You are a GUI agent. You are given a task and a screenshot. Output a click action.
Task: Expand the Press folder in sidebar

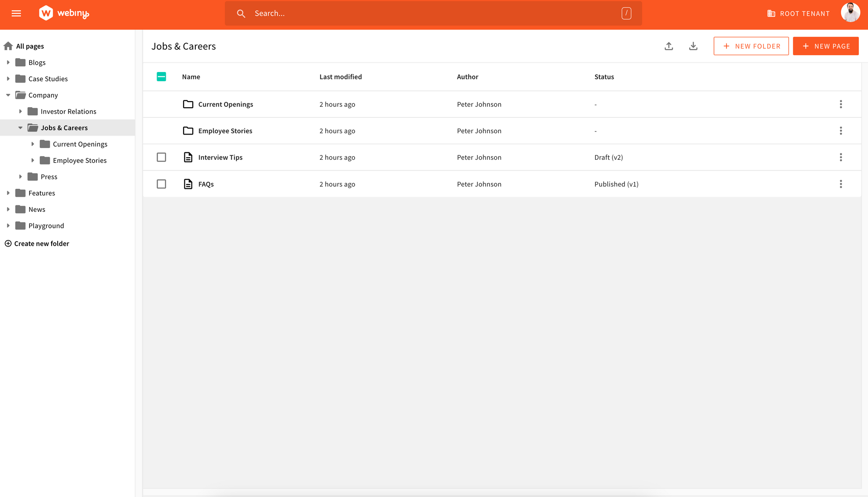coord(20,176)
